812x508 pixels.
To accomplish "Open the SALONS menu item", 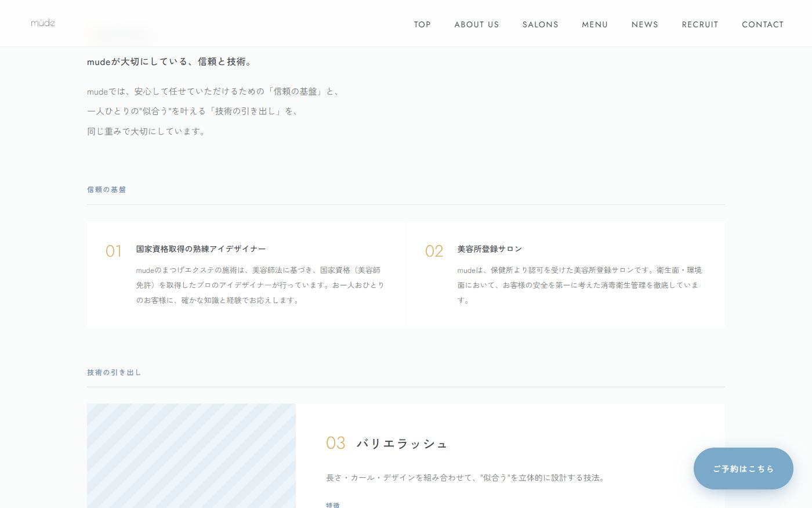I will (541, 24).
